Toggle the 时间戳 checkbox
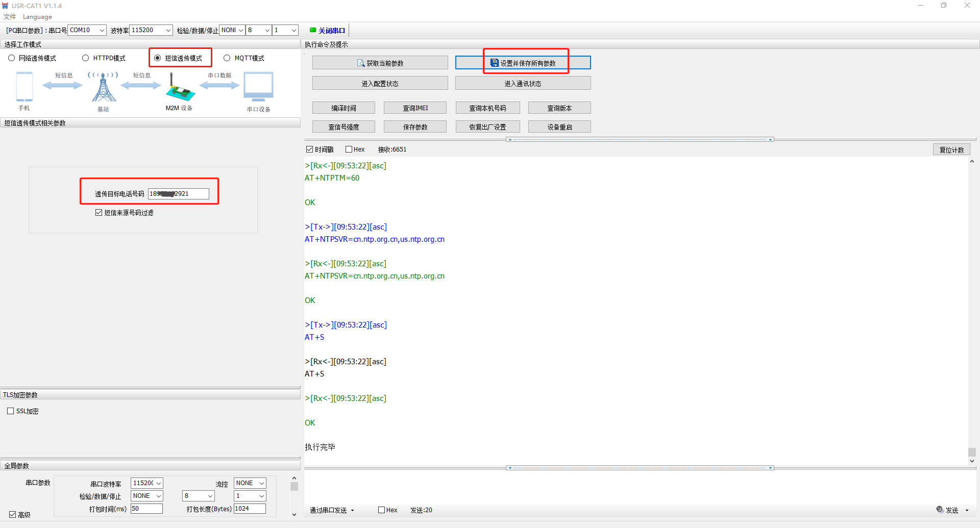Viewport: 980px width, 528px height. click(x=309, y=149)
